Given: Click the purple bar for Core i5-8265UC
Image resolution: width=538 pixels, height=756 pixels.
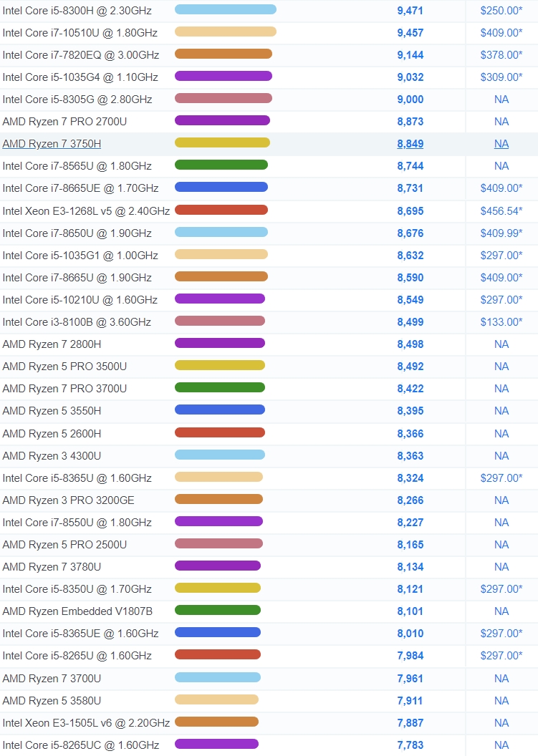Looking at the screenshot, I should click(216, 744).
